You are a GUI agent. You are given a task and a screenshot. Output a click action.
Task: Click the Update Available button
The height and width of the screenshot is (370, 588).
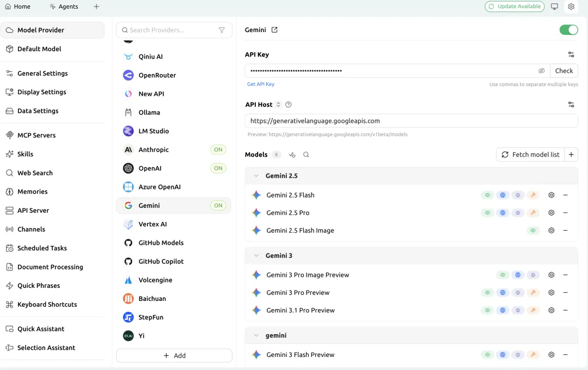[x=514, y=7]
